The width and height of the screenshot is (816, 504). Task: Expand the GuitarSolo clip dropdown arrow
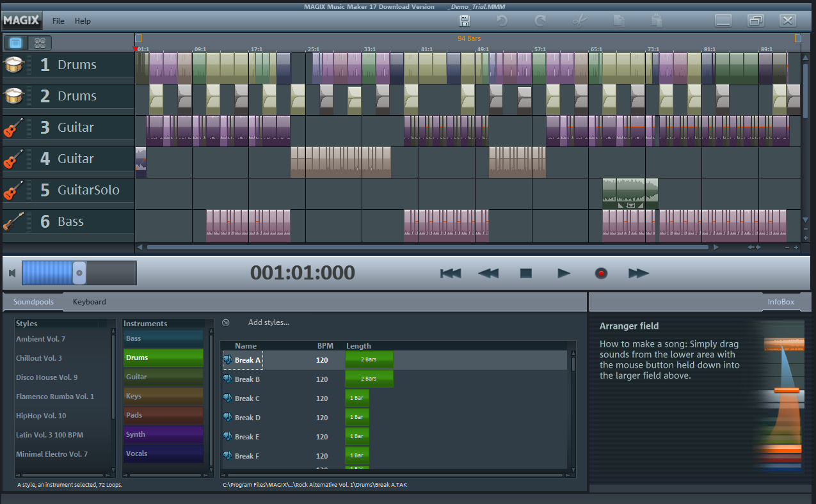(630, 205)
